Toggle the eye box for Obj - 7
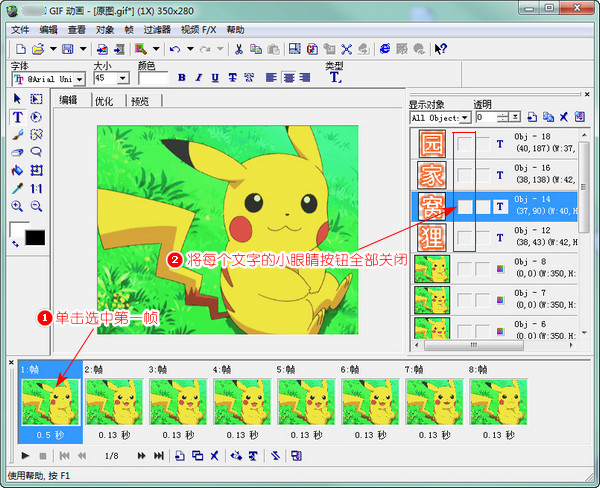 tap(465, 300)
